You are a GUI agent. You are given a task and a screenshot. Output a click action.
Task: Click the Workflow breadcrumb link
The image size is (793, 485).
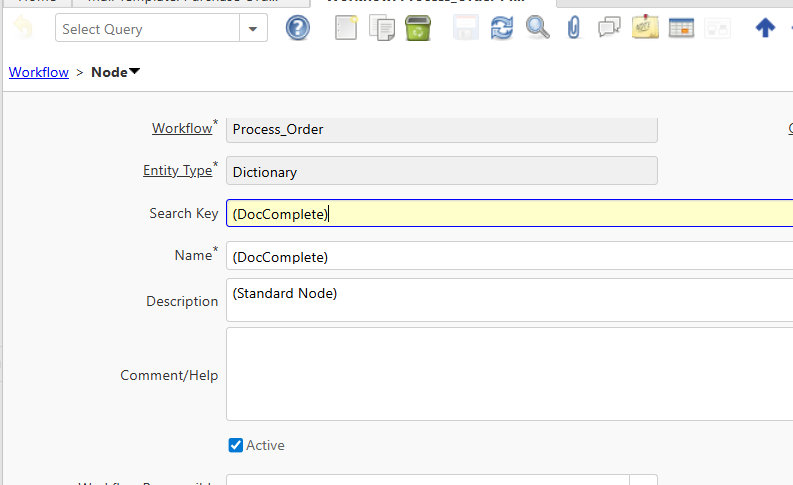(x=38, y=72)
